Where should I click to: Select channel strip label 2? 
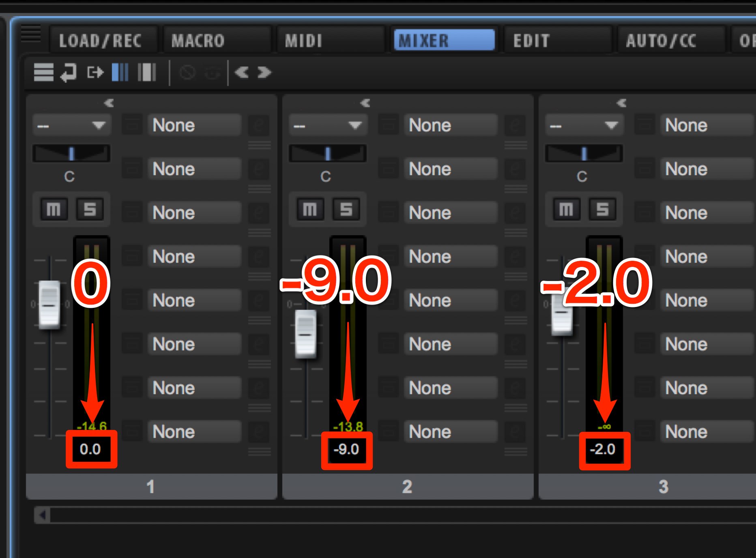[408, 486]
